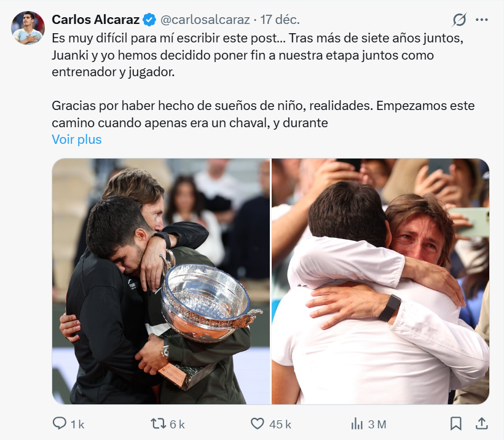Open the white shirt embrace photo
This screenshot has width=504, height=440.
coord(380,281)
